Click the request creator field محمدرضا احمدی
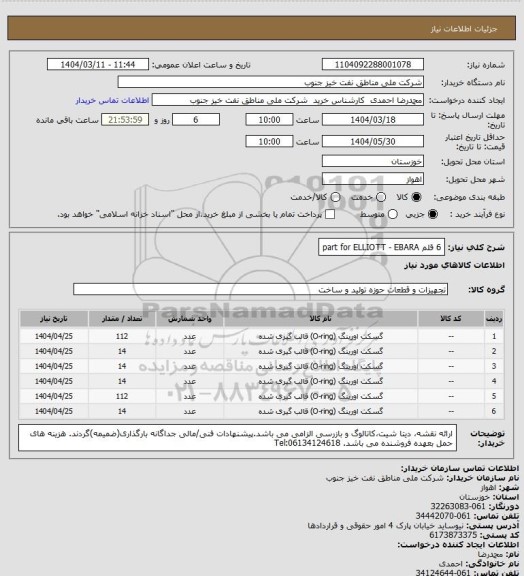The height and width of the screenshot is (576, 524). 288,100
